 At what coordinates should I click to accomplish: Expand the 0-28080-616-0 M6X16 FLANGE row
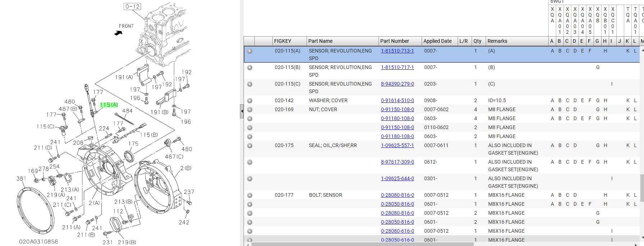coord(250,231)
